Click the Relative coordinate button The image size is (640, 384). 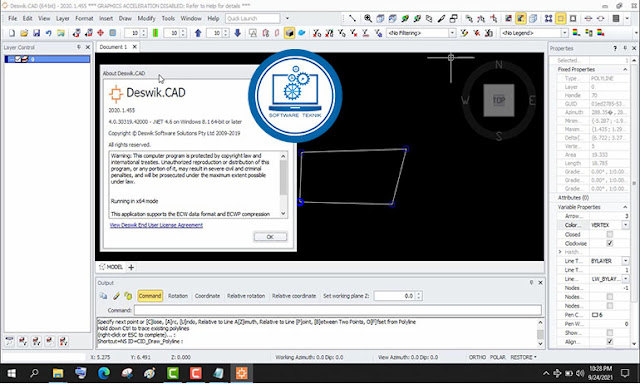pos(294,296)
